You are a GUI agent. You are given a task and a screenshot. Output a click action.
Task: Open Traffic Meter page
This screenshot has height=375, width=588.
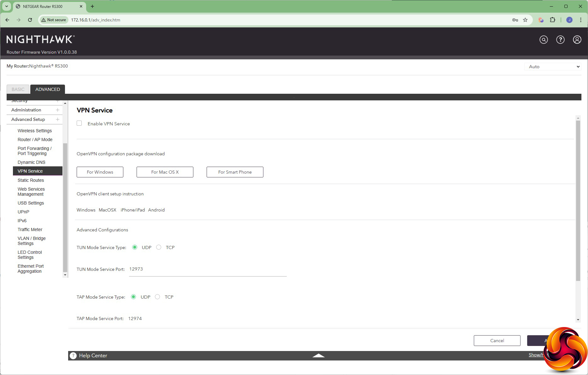pos(30,229)
